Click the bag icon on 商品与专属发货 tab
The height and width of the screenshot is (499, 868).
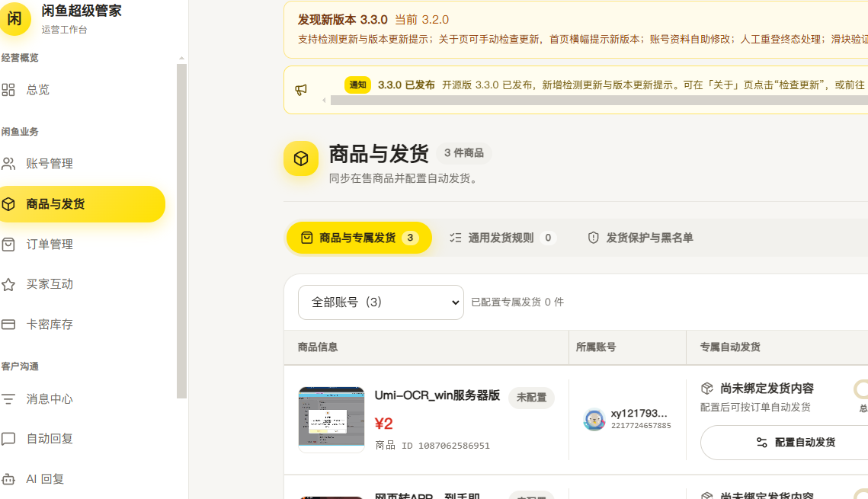[306, 238]
